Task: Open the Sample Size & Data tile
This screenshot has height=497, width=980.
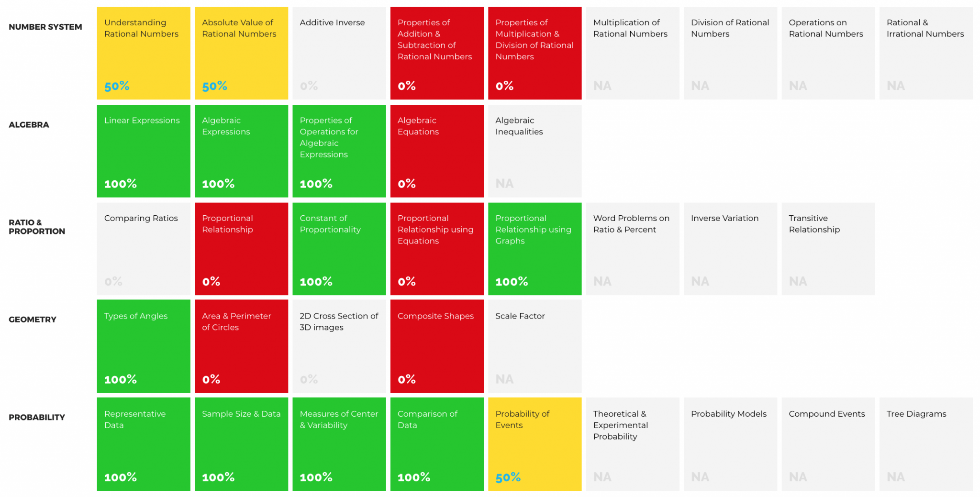Action: (x=241, y=444)
